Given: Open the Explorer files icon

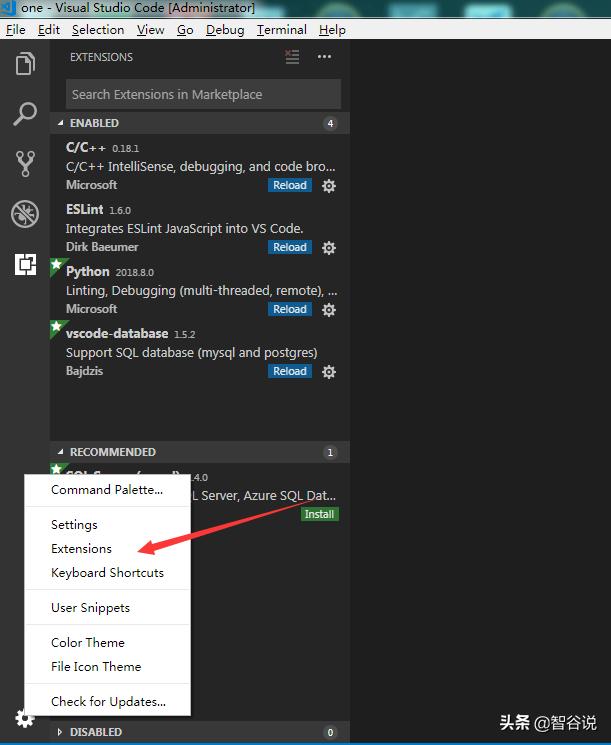Looking at the screenshot, I should [x=25, y=64].
